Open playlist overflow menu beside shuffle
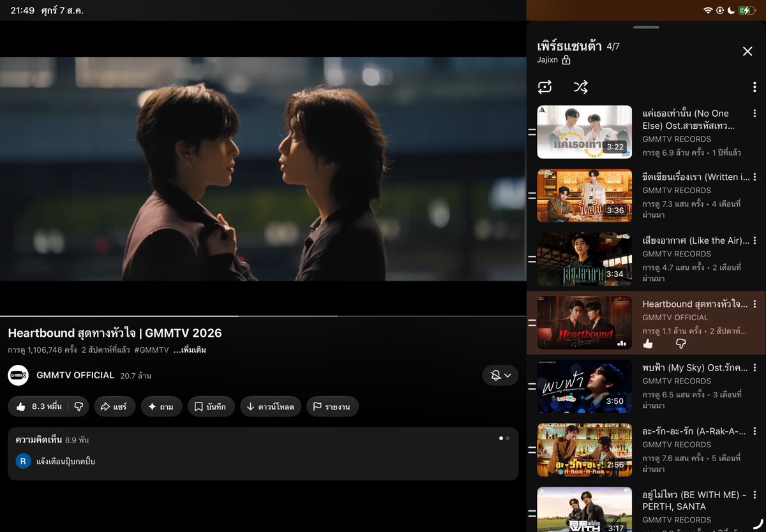This screenshot has width=766, height=532. [x=755, y=87]
